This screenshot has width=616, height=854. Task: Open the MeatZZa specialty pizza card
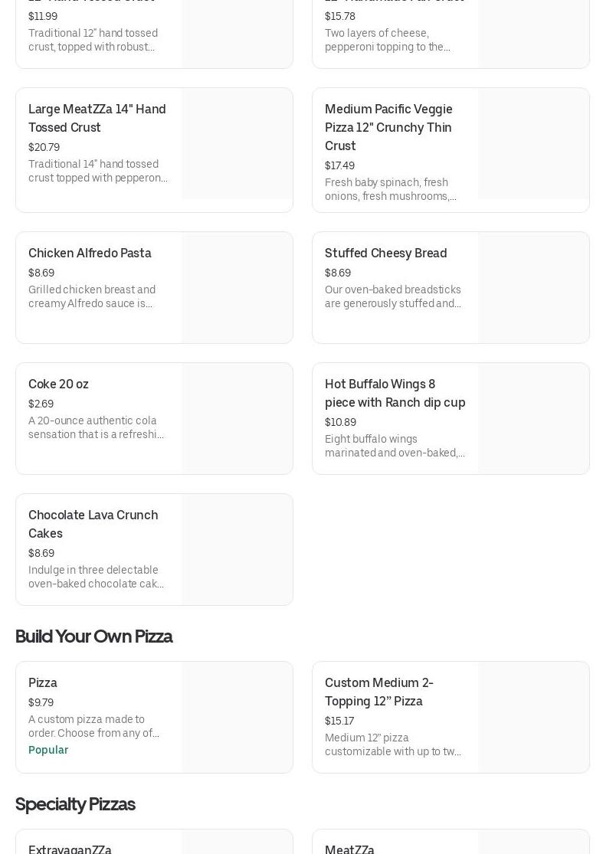coord(349,846)
